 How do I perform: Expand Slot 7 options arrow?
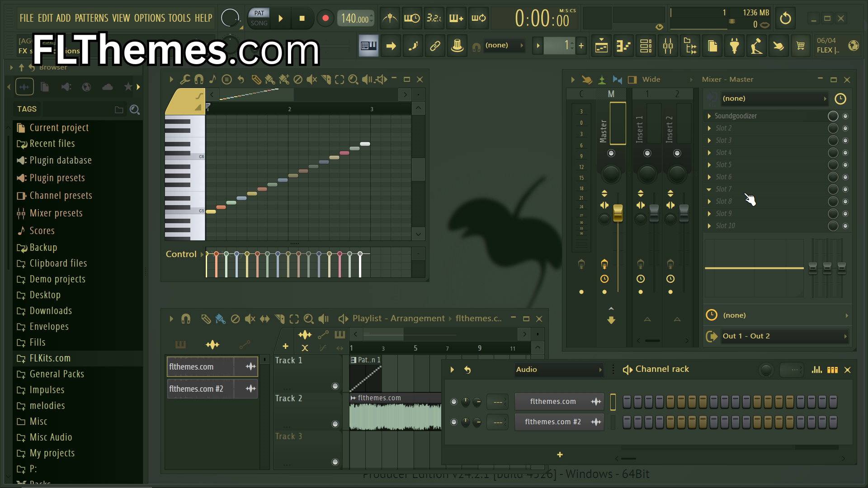pos(709,189)
